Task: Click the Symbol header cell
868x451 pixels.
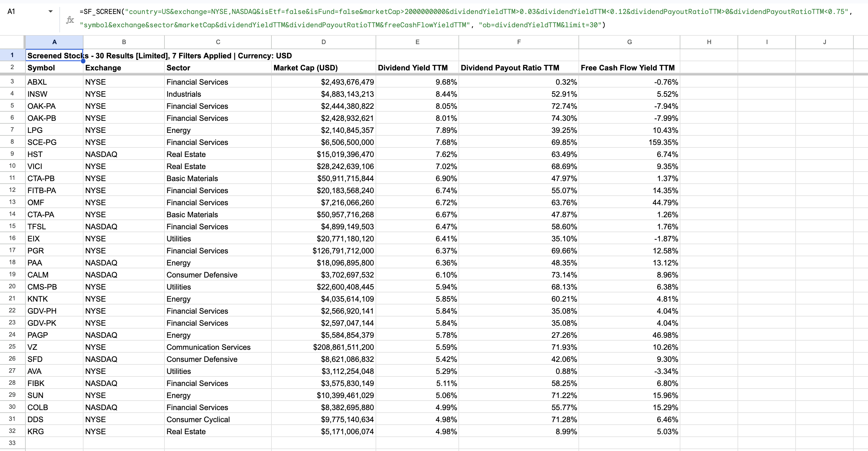Action: pyautogui.click(x=54, y=68)
